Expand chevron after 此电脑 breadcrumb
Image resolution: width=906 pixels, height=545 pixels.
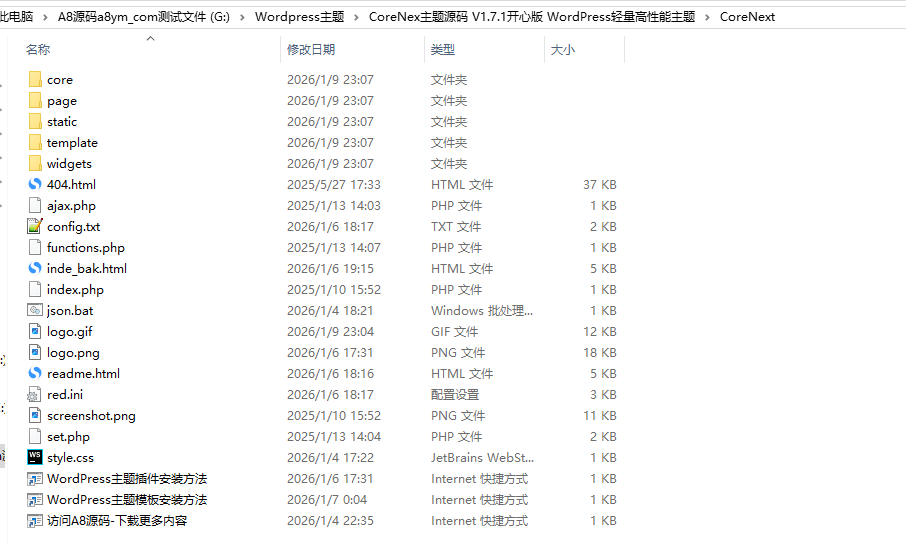(45, 17)
